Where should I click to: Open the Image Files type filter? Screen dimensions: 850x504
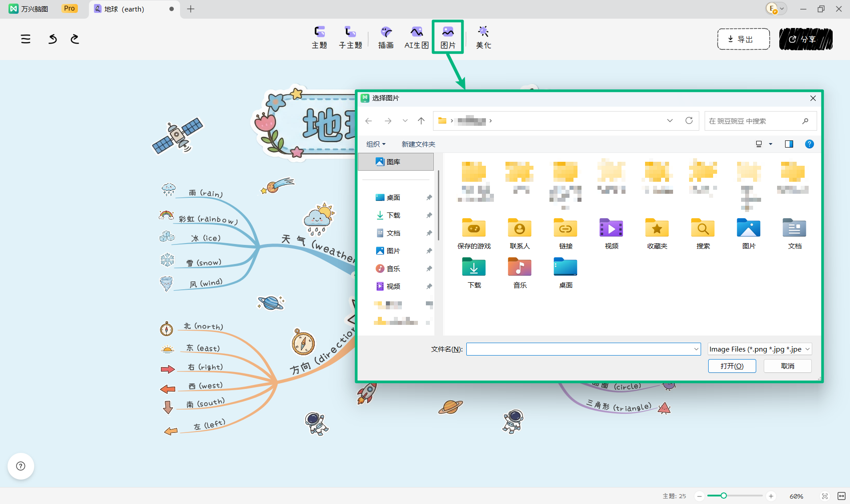coord(760,349)
